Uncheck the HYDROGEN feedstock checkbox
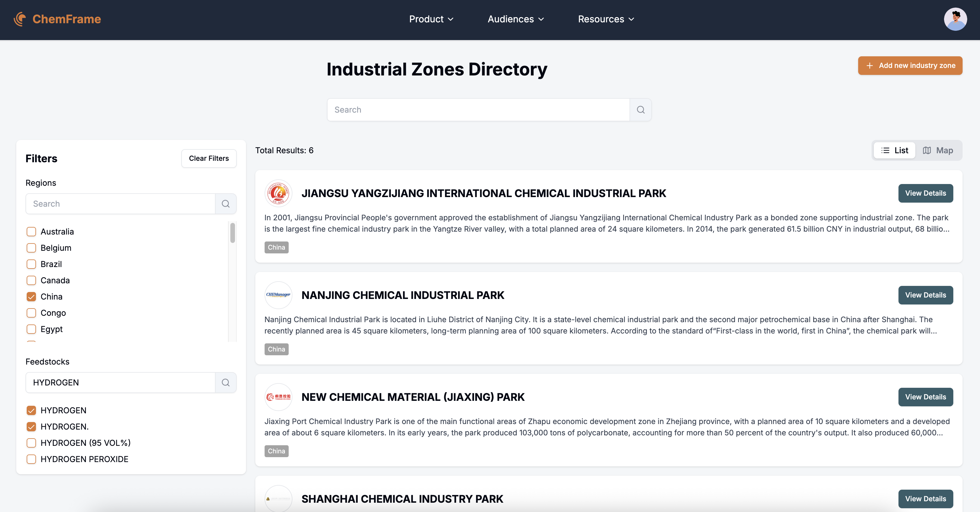Viewport: 980px width, 512px height. tap(31, 410)
